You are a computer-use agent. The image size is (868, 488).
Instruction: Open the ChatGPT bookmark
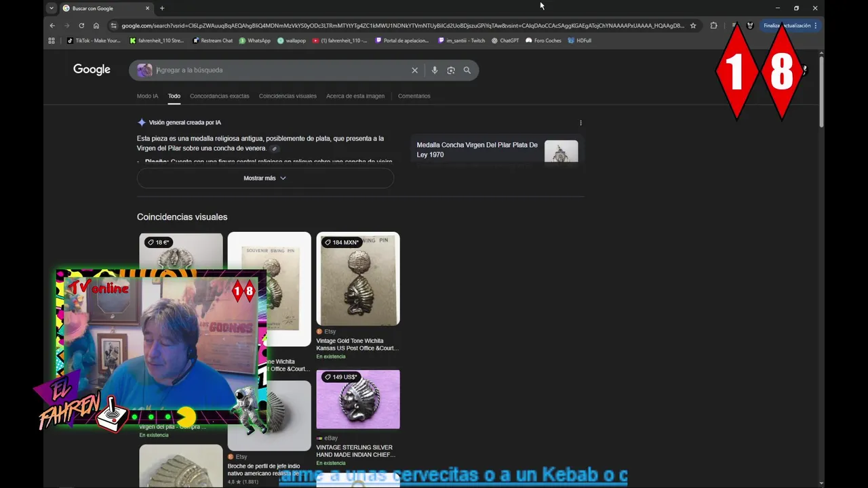tap(505, 41)
